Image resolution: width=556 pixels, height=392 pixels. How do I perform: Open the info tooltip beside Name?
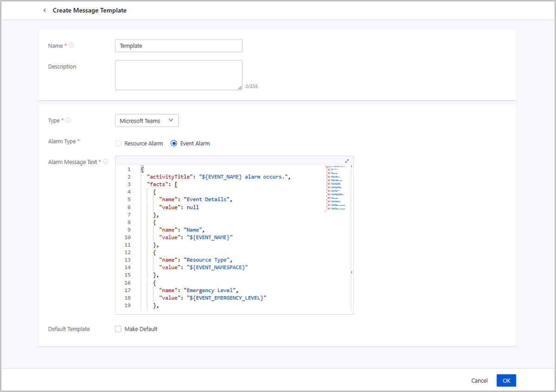(x=71, y=46)
